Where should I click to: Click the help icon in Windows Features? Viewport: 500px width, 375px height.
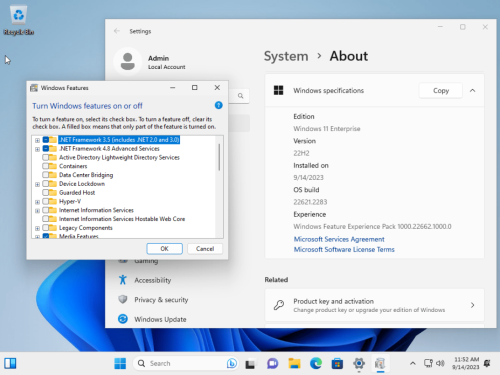(218, 105)
